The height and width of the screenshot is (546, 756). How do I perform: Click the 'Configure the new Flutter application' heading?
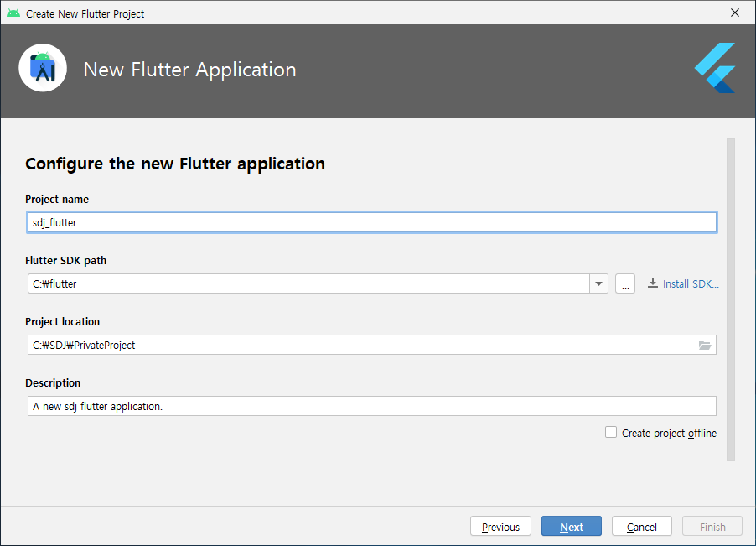(175, 164)
